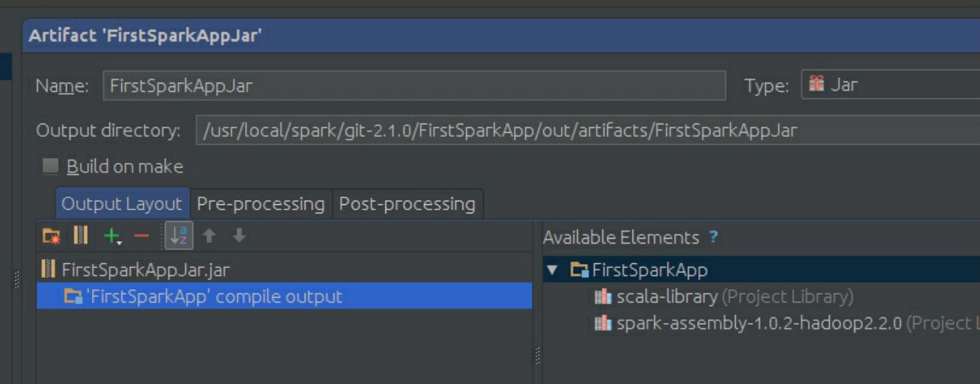Toggle Sort Elements by Names button

[x=179, y=237]
